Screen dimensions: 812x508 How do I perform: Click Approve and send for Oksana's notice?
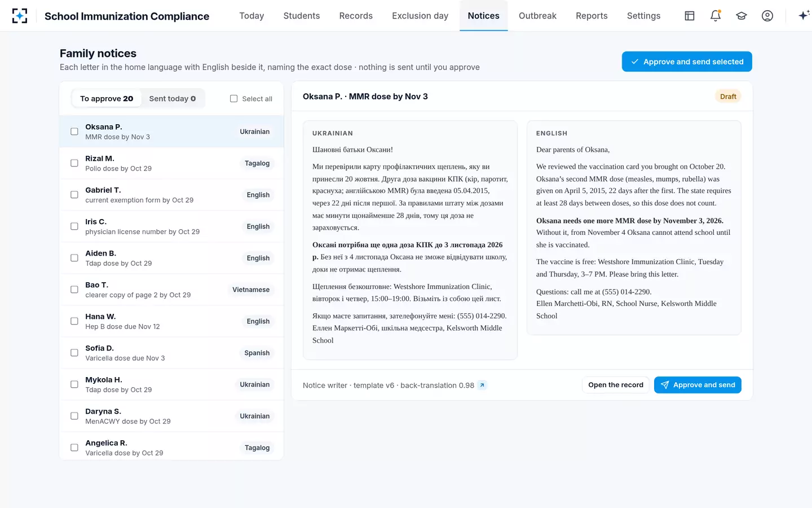point(698,385)
